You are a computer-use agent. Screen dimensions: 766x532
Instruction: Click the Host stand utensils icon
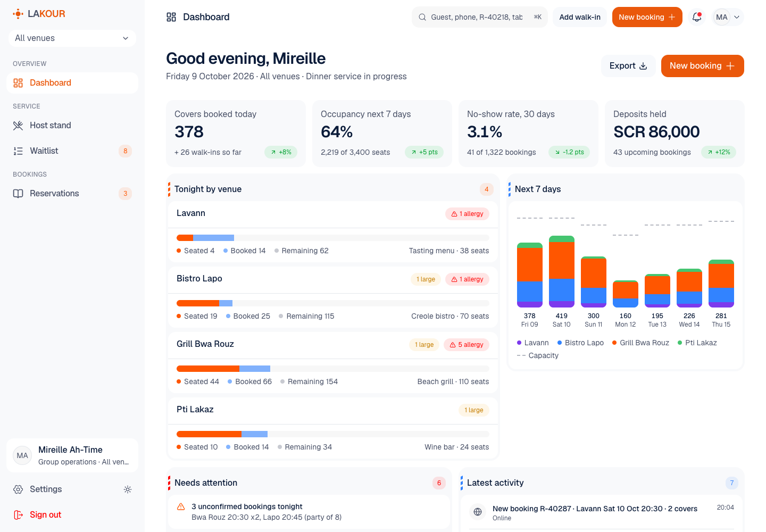[x=18, y=126]
